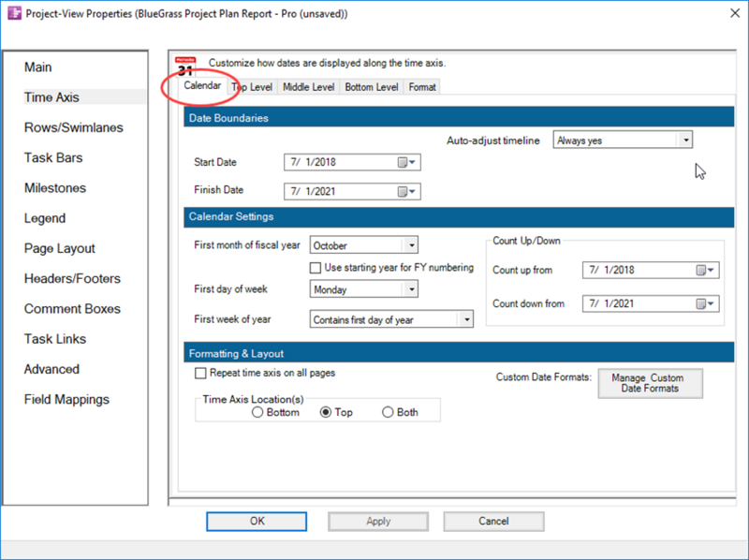Click the Count up from date field
This screenshot has width=749, height=560.
651,270
